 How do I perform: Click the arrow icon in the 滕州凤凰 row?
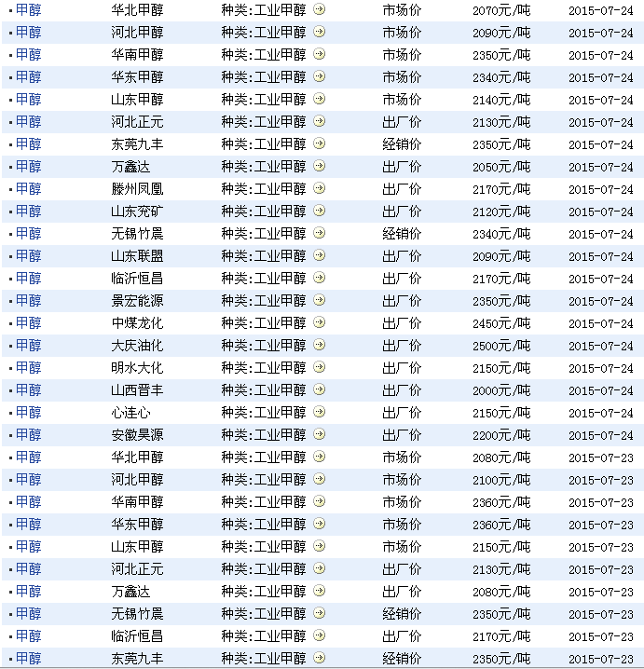click(x=320, y=188)
